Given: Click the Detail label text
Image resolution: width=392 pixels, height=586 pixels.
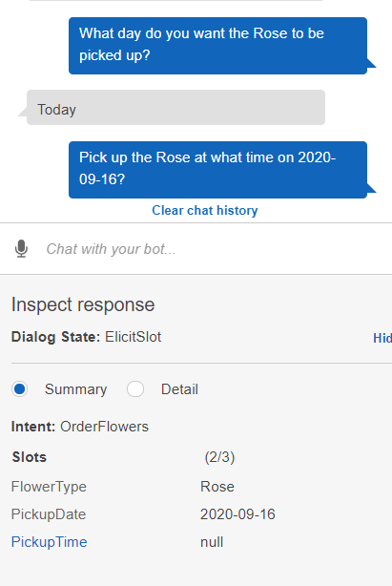Looking at the screenshot, I should coord(179,389).
